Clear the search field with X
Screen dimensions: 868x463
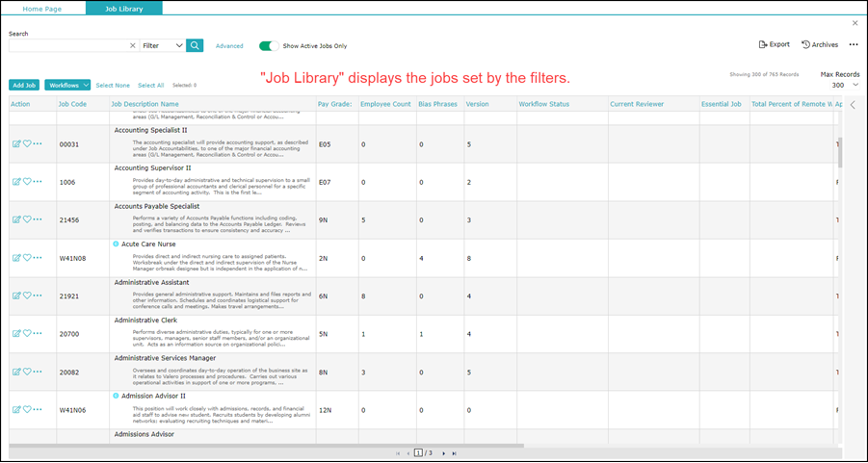[132, 46]
